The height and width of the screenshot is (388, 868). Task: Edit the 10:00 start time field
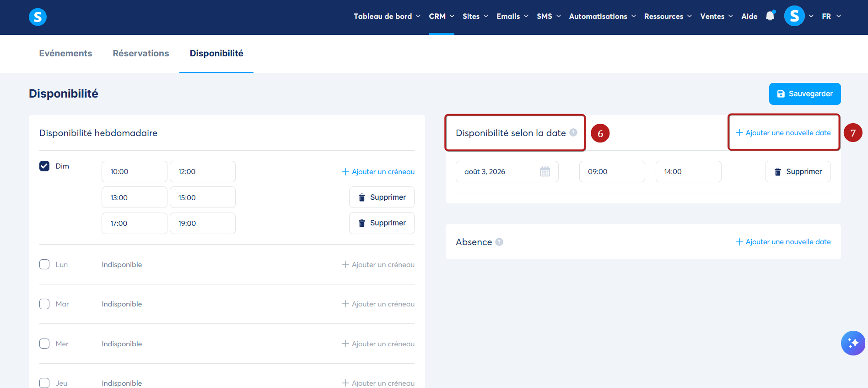pos(135,172)
